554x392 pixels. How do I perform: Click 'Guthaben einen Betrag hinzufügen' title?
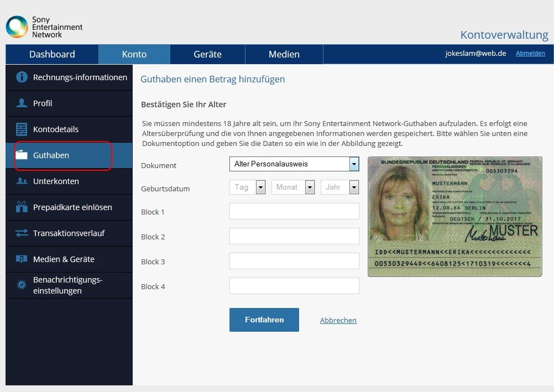click(212, 79)
